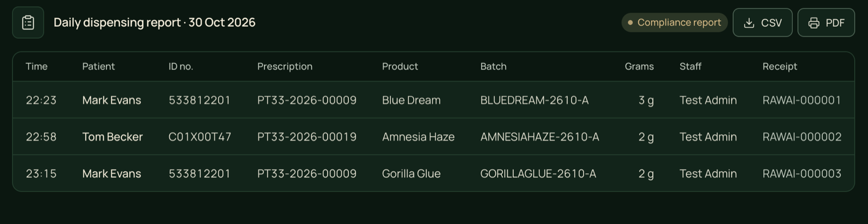Click the Compliance report badge
Screen dimensions: 868x224
point(675,23)
